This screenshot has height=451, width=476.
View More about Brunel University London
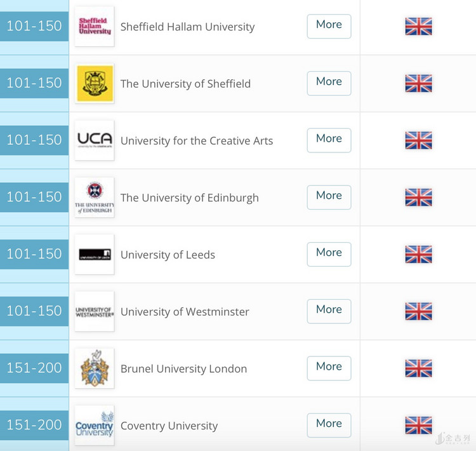click(x=329, y=368)
